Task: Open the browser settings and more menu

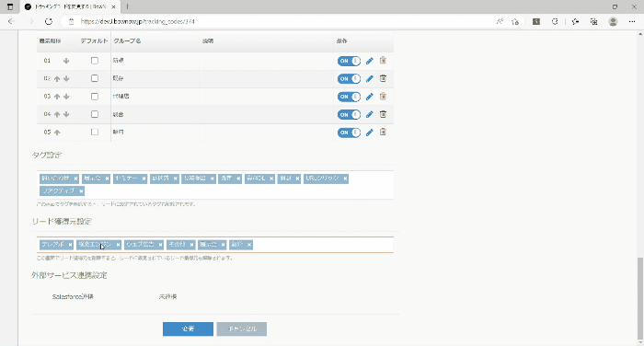Action: tap(632, 21)
